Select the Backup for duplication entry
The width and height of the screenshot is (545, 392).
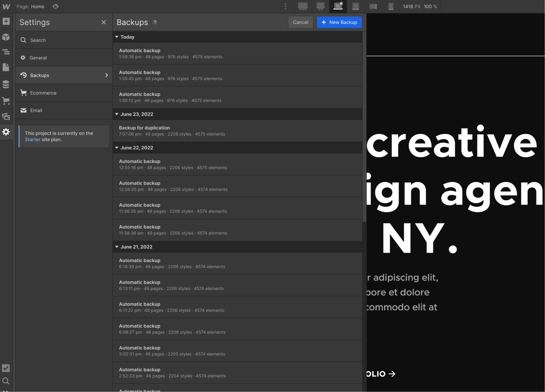pos(237,131)
